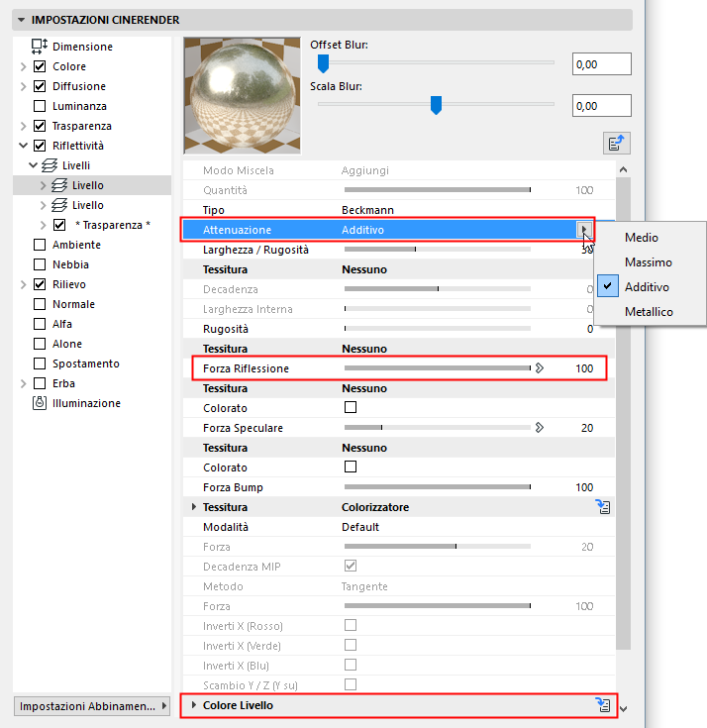Click the Forza Riflessione diamond icon
The image size is (707, 728).
[x=540, y=368]
